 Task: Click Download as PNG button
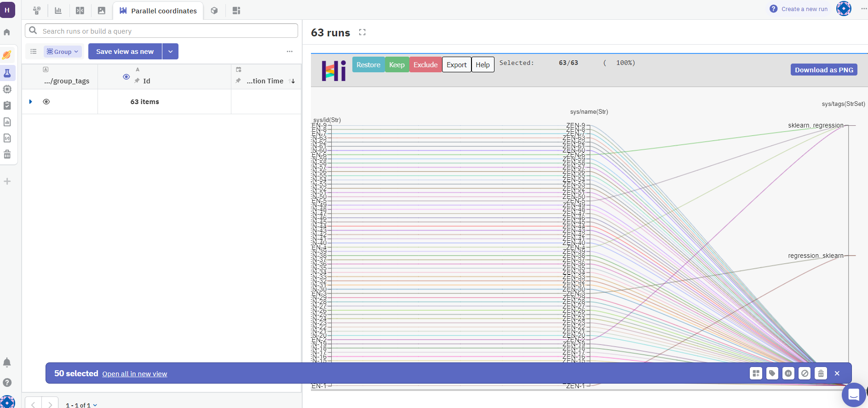coord(824,70)
